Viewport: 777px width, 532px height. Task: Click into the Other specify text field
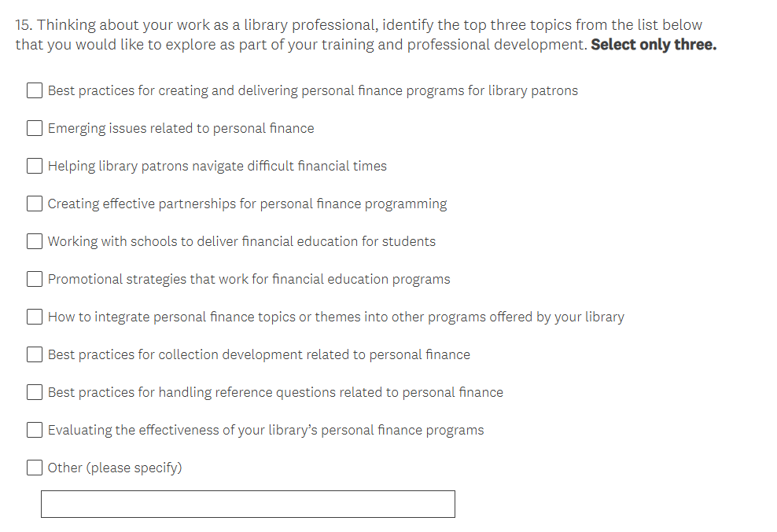(248, 504)
